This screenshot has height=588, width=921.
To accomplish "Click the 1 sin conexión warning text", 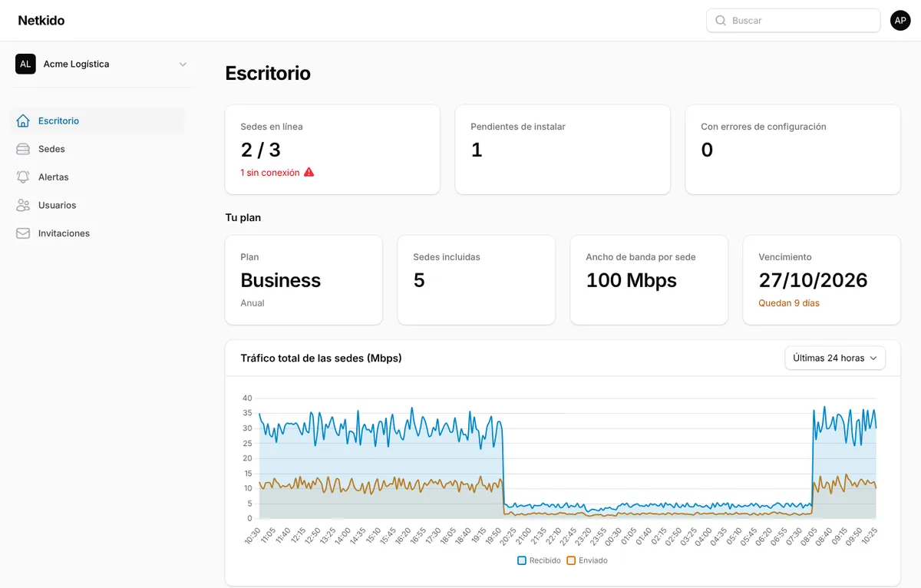I will pos(269,173).
